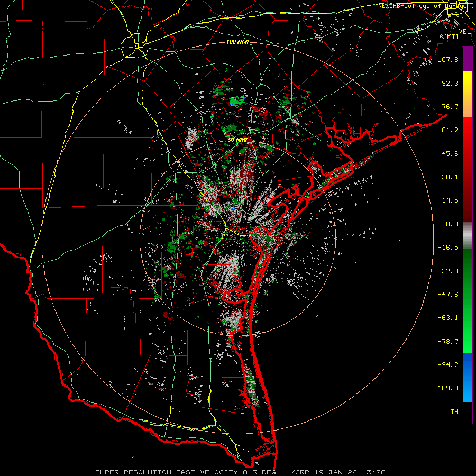The height and width of the screenshot is (476, 476).
Task: Select the -94.2 velocity scale value
Action: pyautogui.click(x=448, y=365)
